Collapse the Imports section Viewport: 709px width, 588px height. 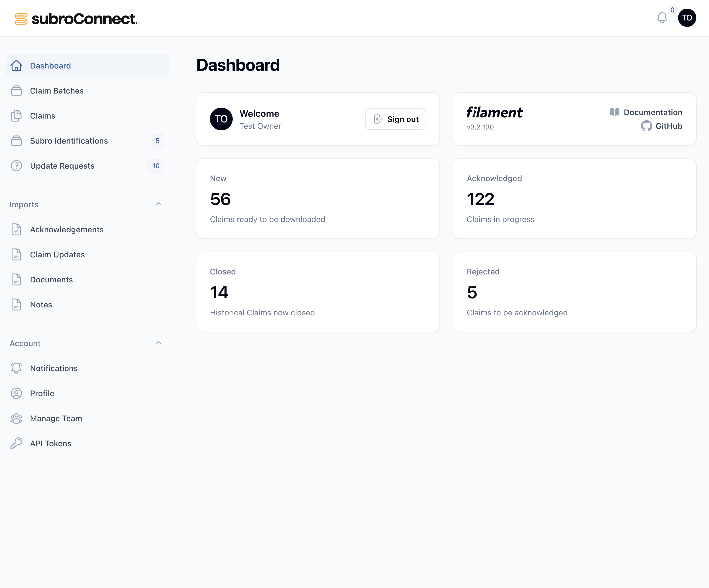tap(159, 204)
